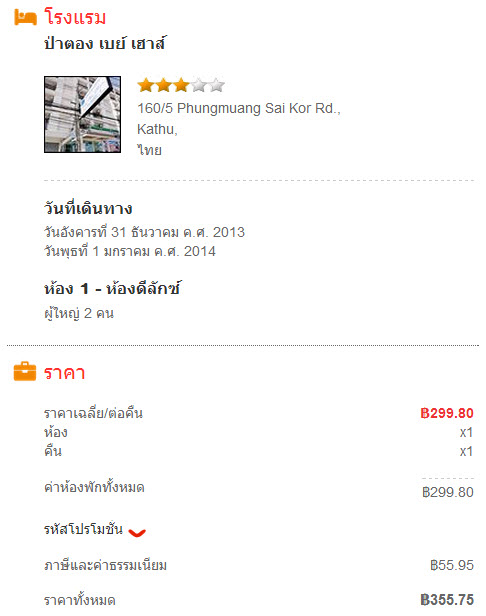This screenshot has height=616, width=486.
Task: Click the total price ฿355.75
Action: 447,600
